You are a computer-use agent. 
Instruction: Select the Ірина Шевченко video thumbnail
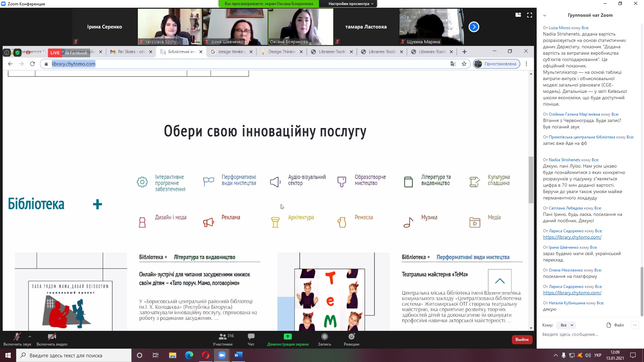pyautogui.click(x=235, y=27)
